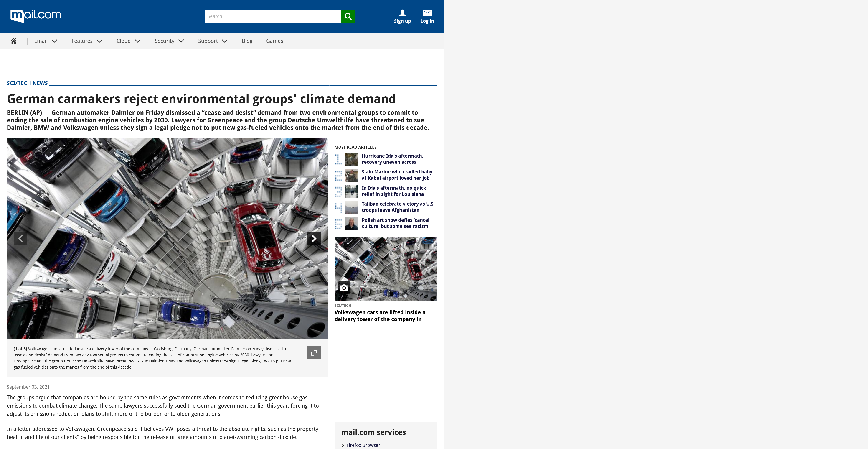
Task: Open the Firefox Browser service link
Action: (363, 445)
